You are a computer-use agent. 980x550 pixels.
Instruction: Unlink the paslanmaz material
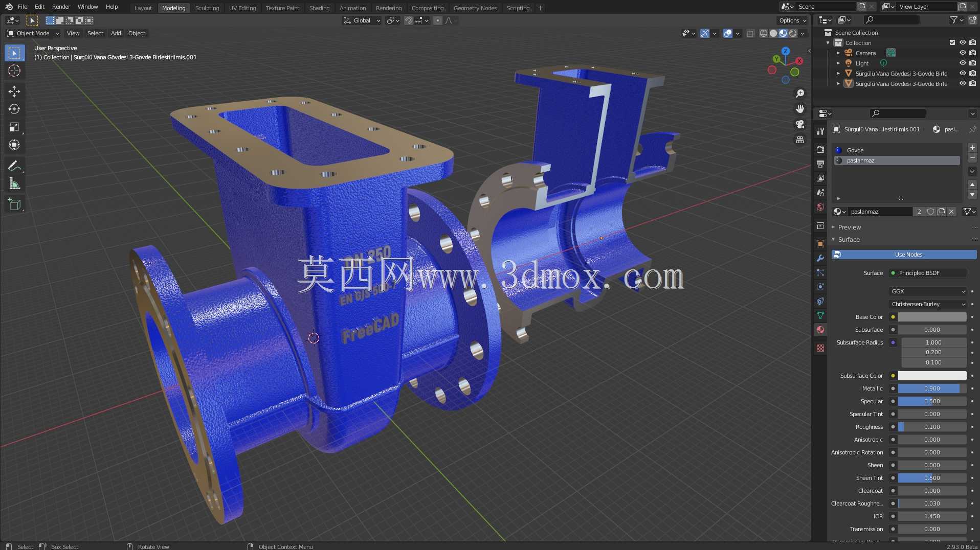(x=951, y=212)
